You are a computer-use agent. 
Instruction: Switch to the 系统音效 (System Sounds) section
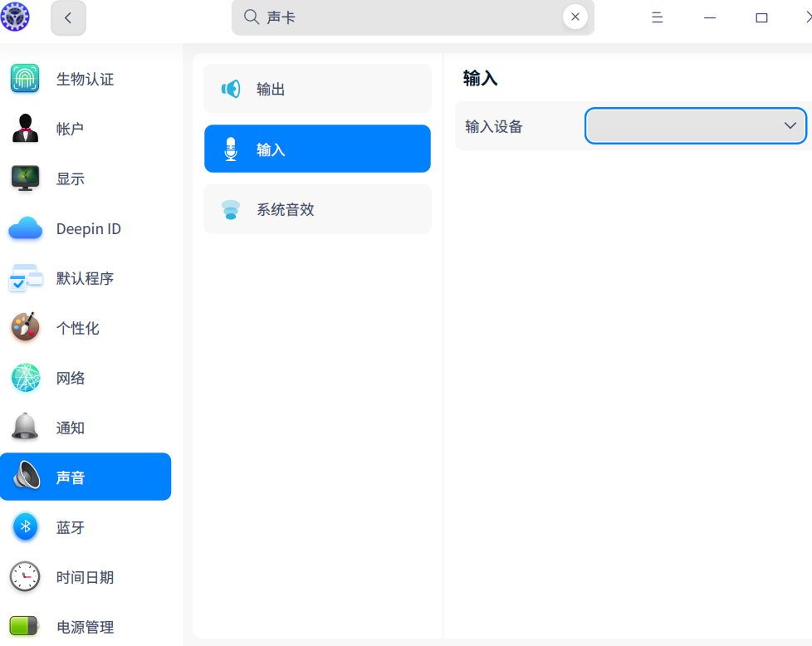[x=316, y=209]
